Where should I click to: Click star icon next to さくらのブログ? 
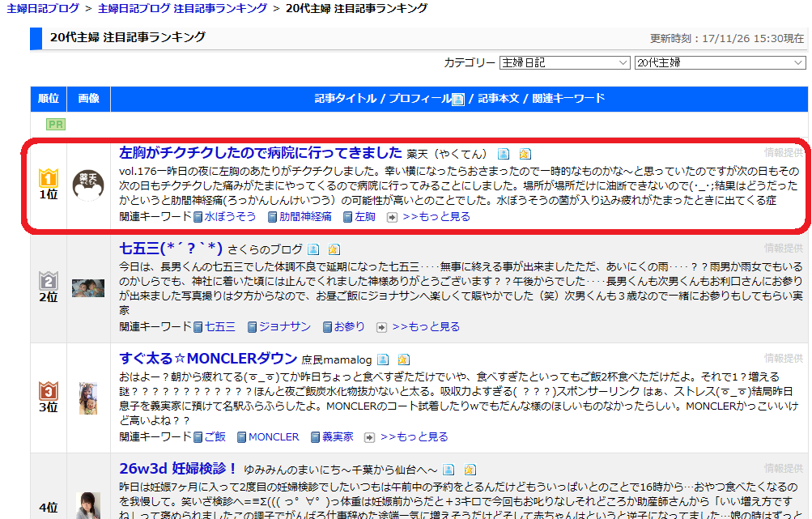[x=334, y=249]
